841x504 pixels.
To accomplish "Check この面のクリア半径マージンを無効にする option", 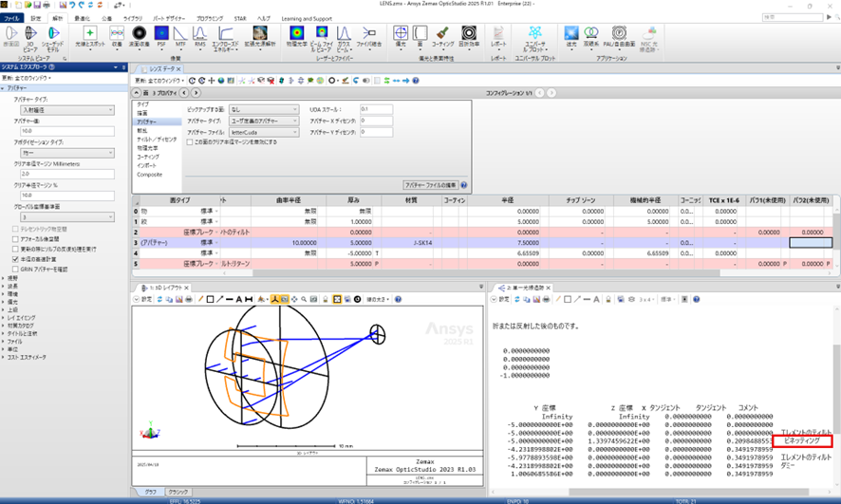I will [x=190, y=141].
